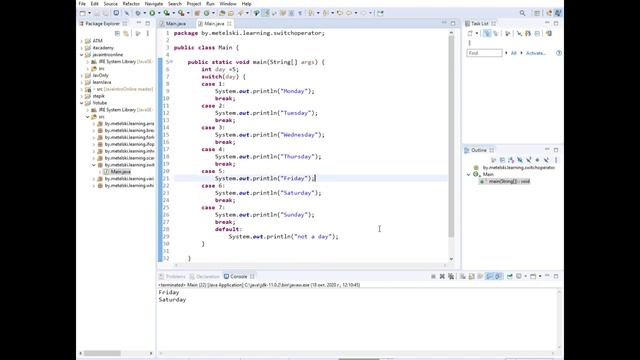
Task: Switch to the first Main.java editor tab
Action: (x=176, y=24)
